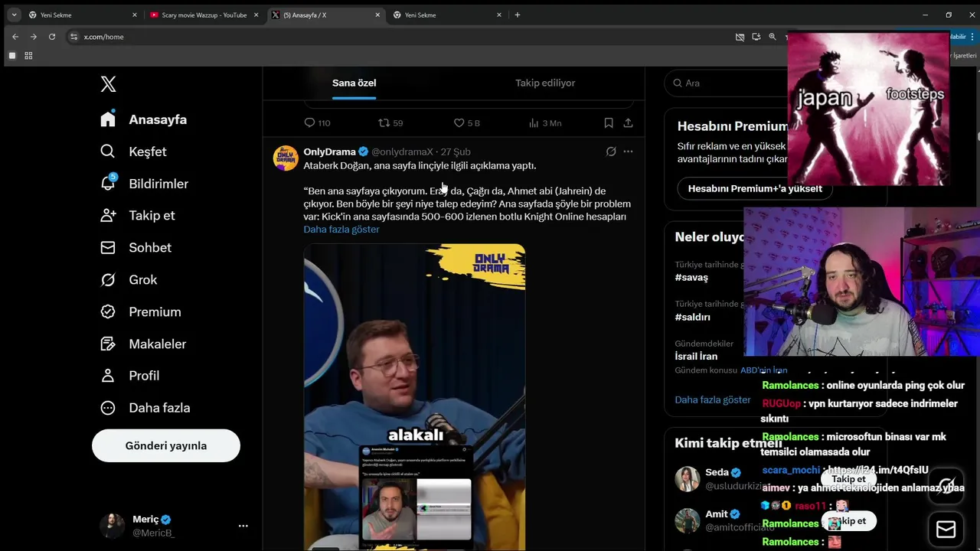Screen dimensions: 980x551
Task: Open the 27 Şub post timestamp
Action: 456,152
